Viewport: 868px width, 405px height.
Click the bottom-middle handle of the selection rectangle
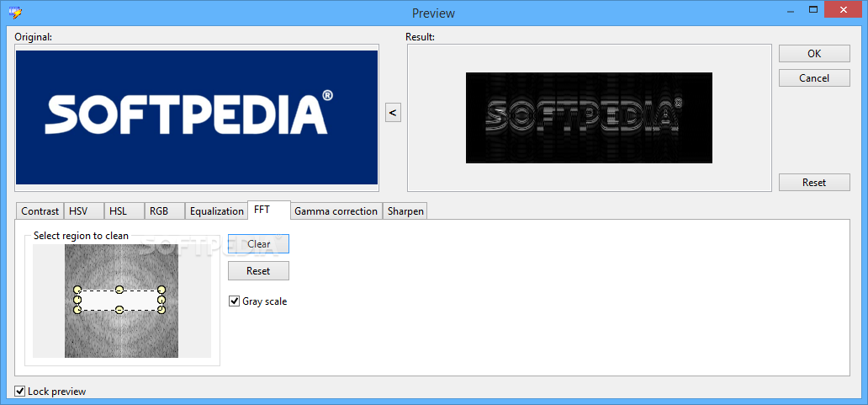point(119,309)
